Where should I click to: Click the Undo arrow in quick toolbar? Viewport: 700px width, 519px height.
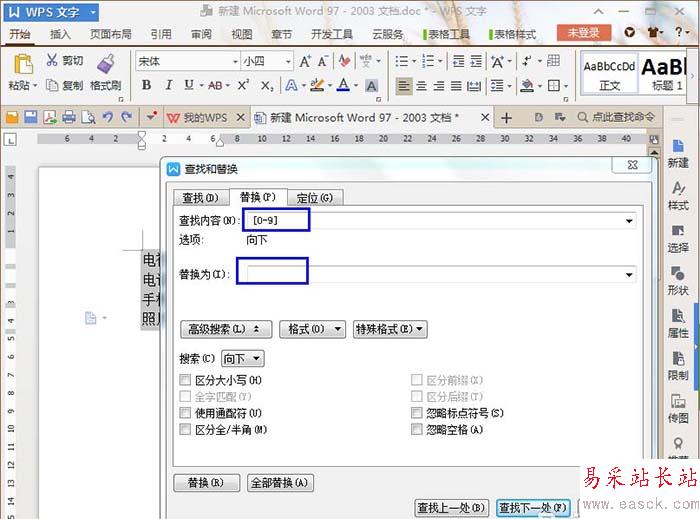107,117
